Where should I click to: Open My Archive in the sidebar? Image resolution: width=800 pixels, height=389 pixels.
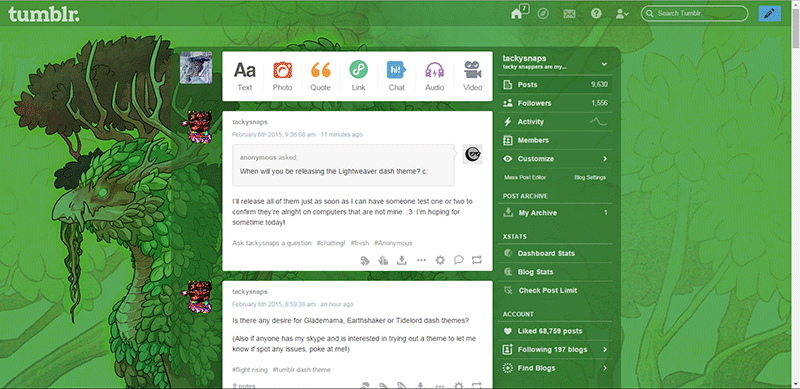click(x=555, y=213)
